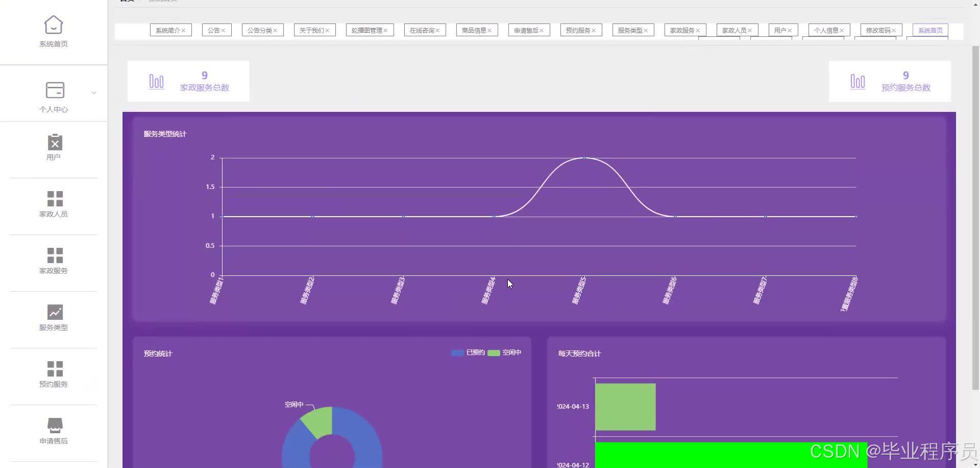Close the 在线咨询 tab

[x=437, y=31]
